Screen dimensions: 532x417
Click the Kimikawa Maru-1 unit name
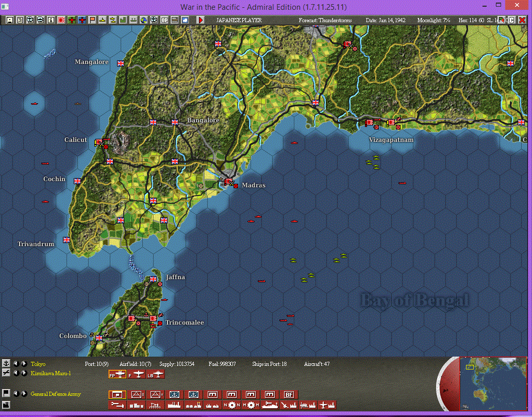(51, 373)
